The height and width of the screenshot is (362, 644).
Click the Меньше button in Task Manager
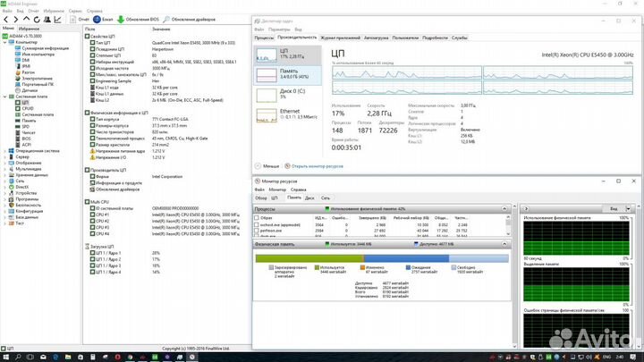(267, 166)
